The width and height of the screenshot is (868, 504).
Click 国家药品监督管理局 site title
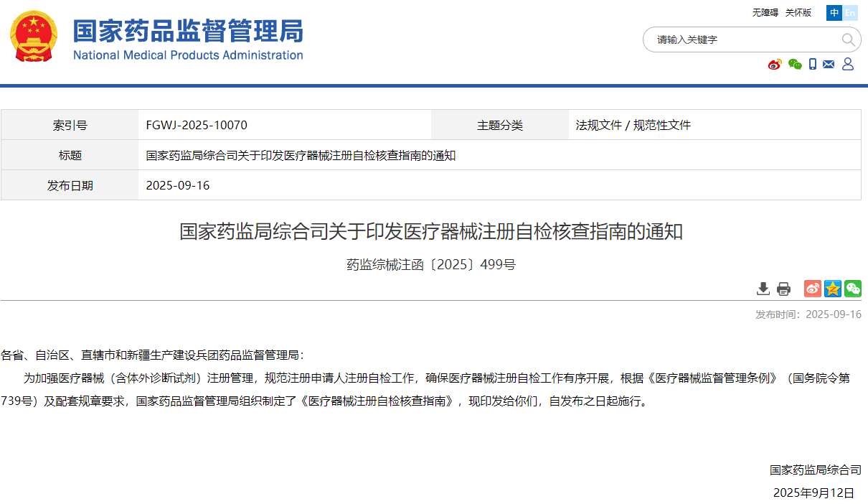pos(188,32)
